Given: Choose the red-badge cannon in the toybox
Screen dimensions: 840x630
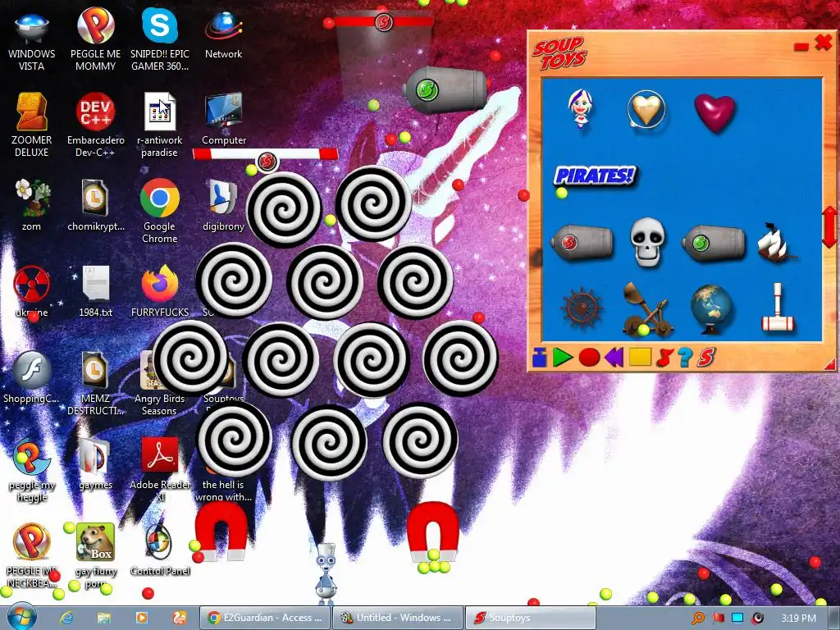Looking at the screenshot, I should pyautogui.click(x=582, y=243).
